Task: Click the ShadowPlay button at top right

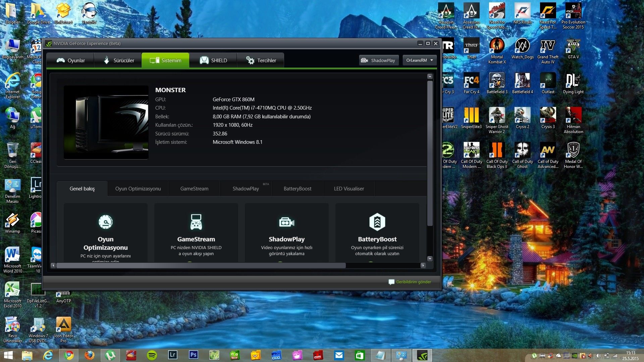Action: tap(378, 60)
